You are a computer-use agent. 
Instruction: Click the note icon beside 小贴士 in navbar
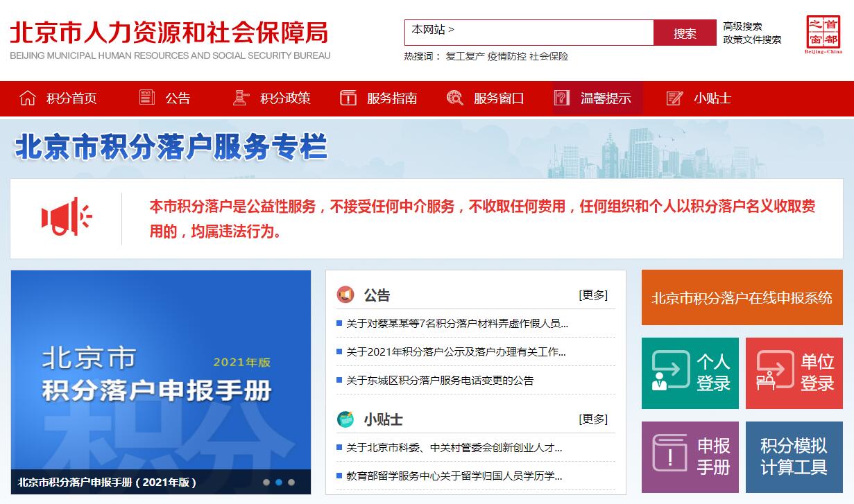point(674,98)
